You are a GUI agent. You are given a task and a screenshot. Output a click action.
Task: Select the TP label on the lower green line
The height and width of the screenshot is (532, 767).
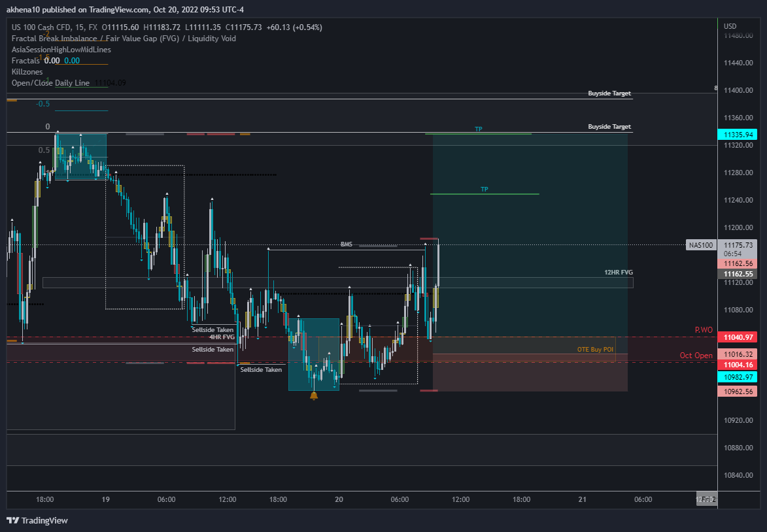[485, 190]
